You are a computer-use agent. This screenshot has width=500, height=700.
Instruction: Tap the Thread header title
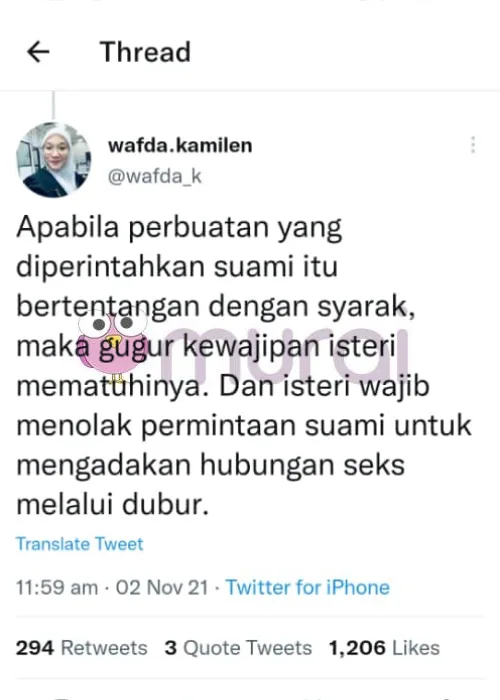click(145, 52)
